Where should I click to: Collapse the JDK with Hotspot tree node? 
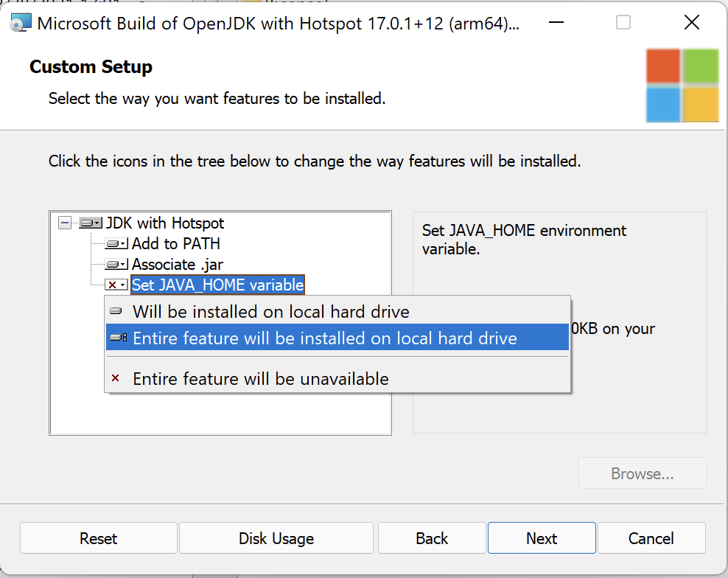click(65, 223)
